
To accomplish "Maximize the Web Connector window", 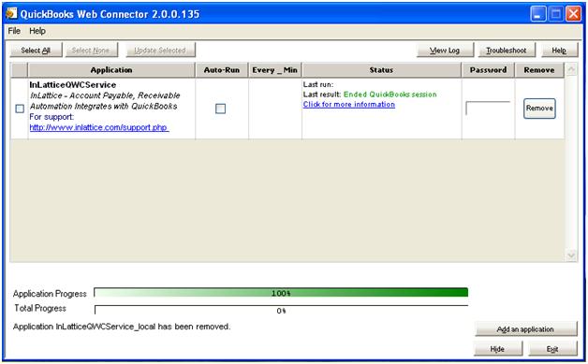I will [x=556, y=14].
